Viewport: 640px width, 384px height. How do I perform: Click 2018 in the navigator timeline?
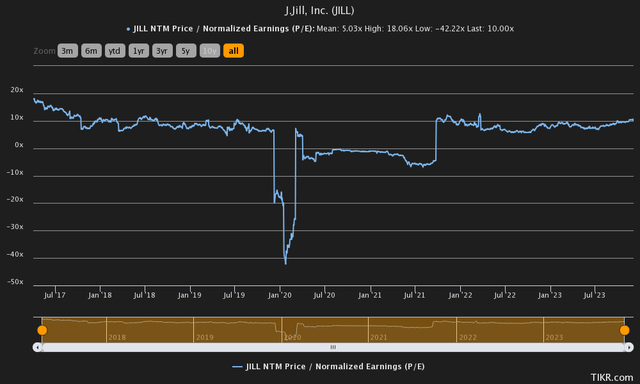coord(117,337)
